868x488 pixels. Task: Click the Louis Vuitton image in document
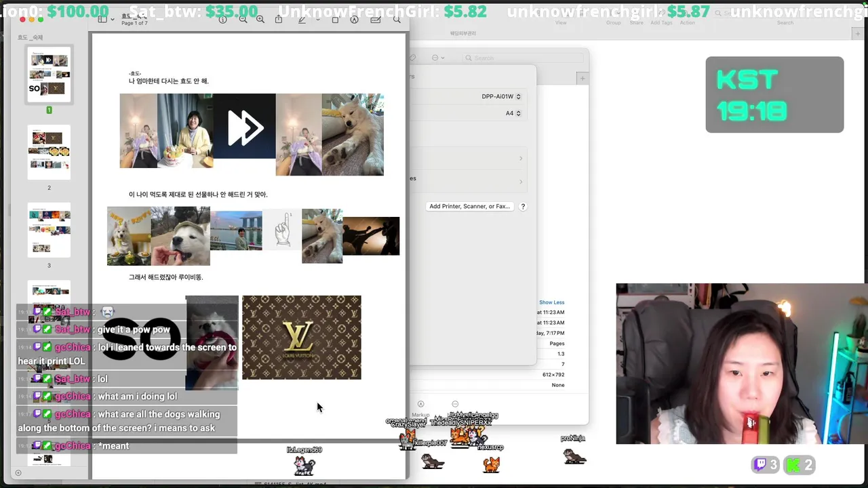click(x=302, y=338)
